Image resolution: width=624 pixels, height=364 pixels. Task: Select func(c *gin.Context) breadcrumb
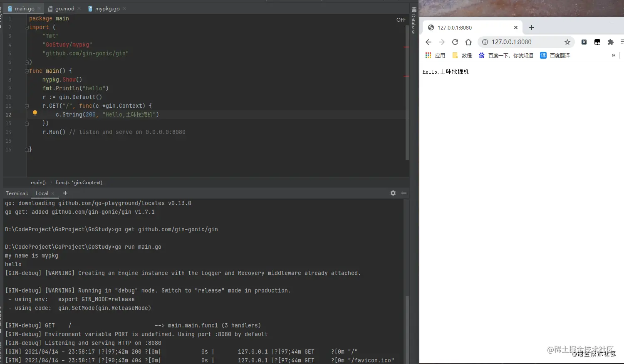point(79,182)
